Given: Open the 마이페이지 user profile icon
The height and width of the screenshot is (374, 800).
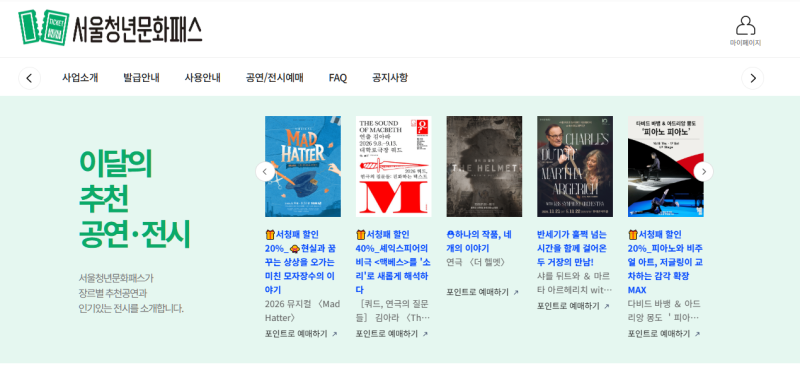Looking at the screenshot, I should [745, 26].
